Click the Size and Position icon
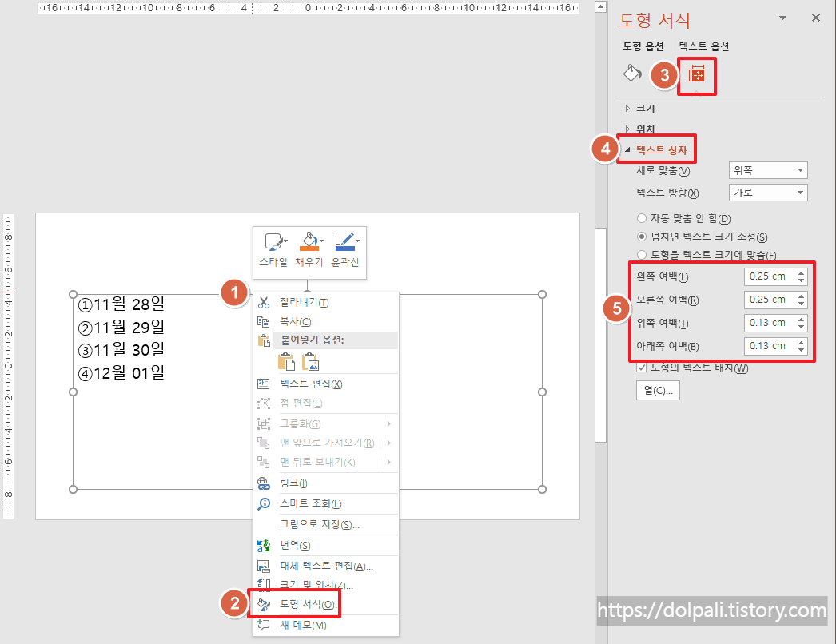The image size is (836, 644). [264, 586]
